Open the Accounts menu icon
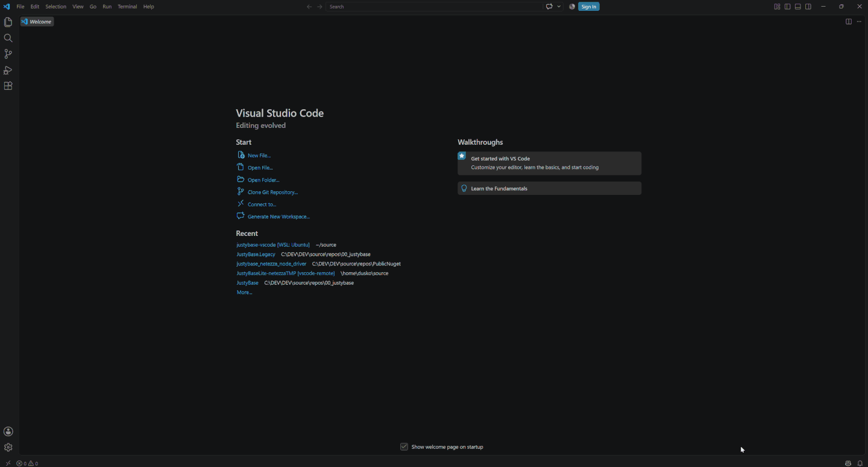The image size is (868, 467). (8, 431)
